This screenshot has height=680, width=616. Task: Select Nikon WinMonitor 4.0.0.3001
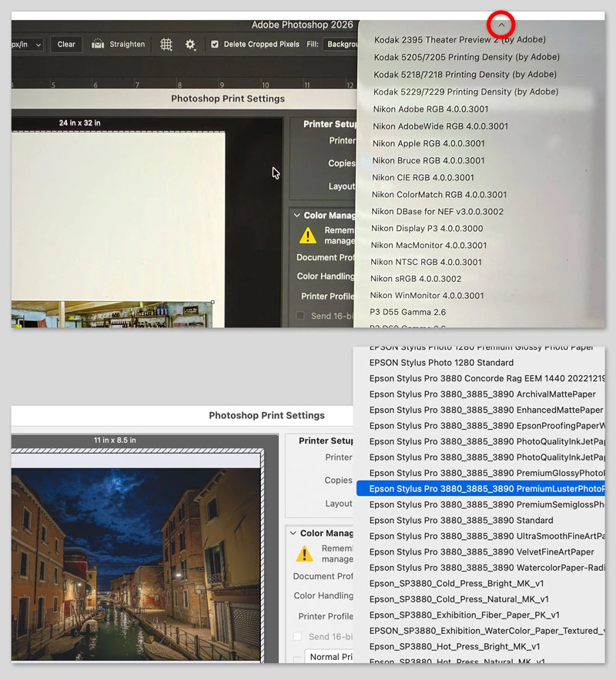coord(427,295)
